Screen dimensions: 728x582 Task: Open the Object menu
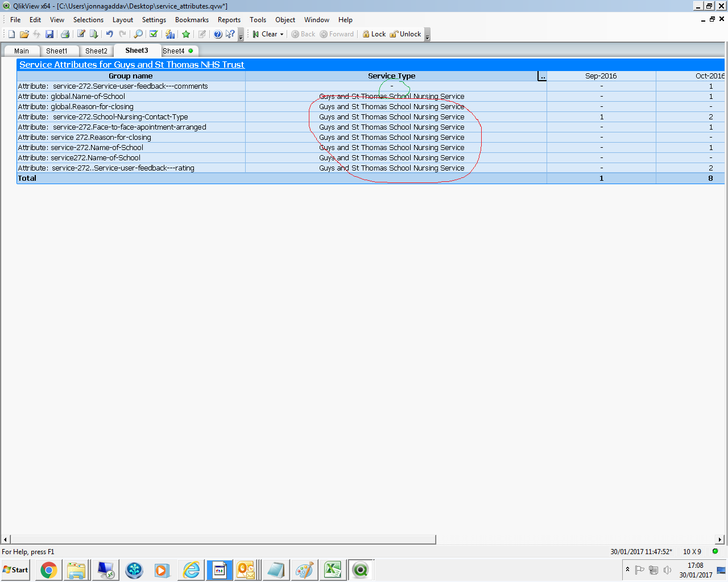pos(285,20)
